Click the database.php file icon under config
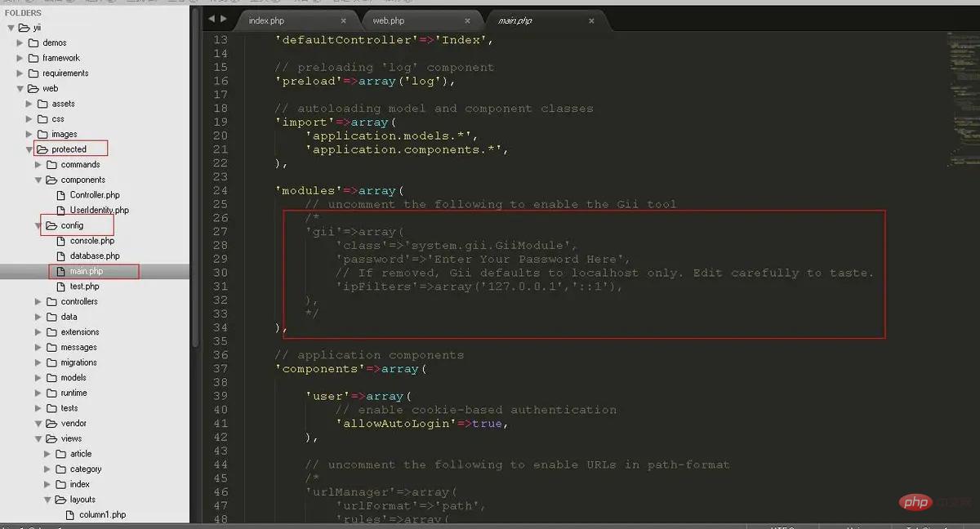This screenshot has height=529, width=980. point(61,256)
